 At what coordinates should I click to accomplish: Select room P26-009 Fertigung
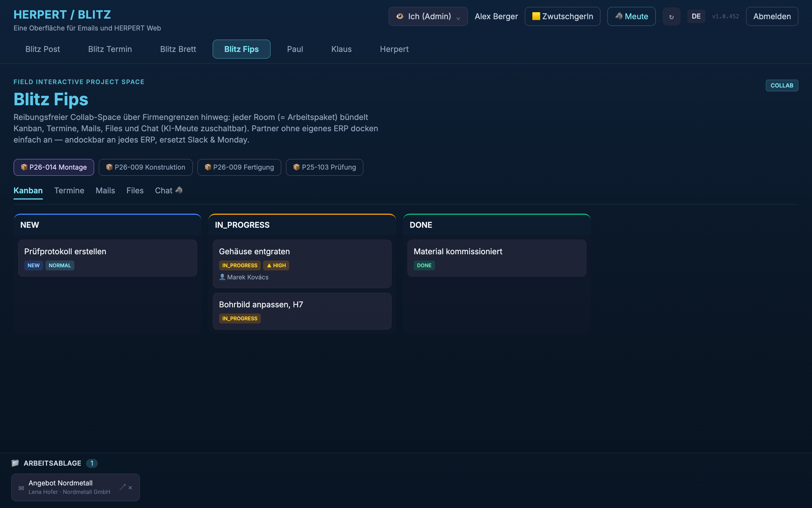239,167
